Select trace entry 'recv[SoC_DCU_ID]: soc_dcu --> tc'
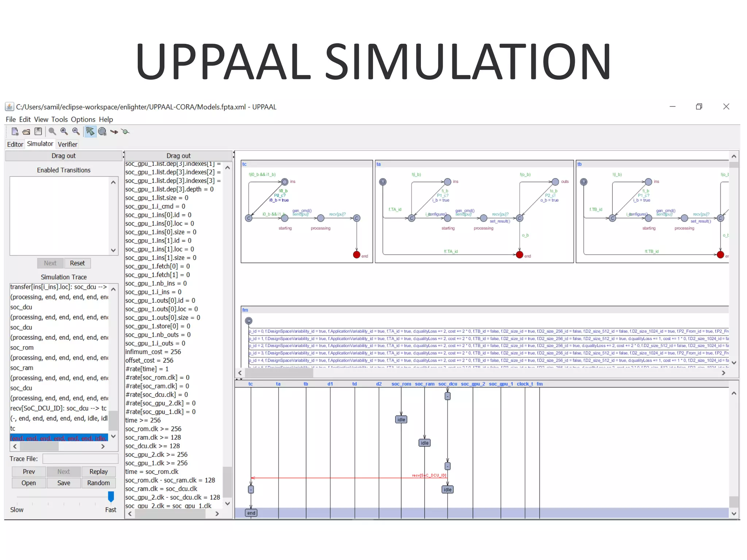The width and height of the screenshot is (747, 560). [x=58, y=408]
